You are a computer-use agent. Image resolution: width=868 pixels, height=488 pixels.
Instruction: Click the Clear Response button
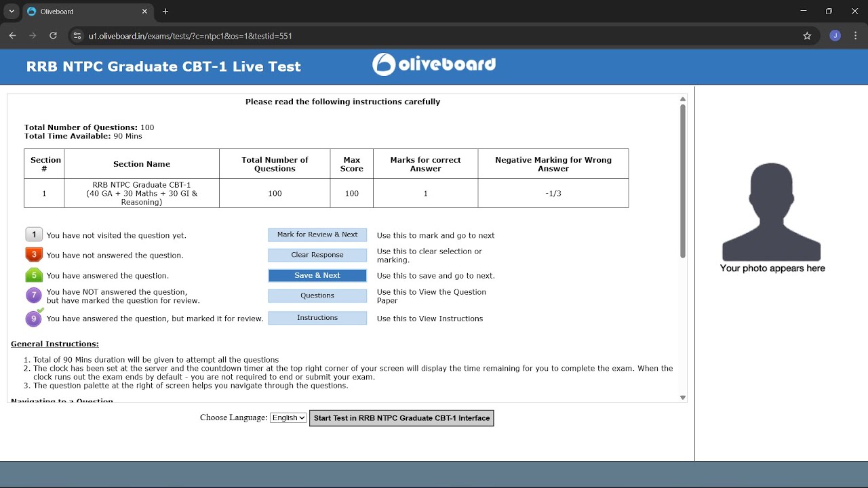(x=317, y=255)
